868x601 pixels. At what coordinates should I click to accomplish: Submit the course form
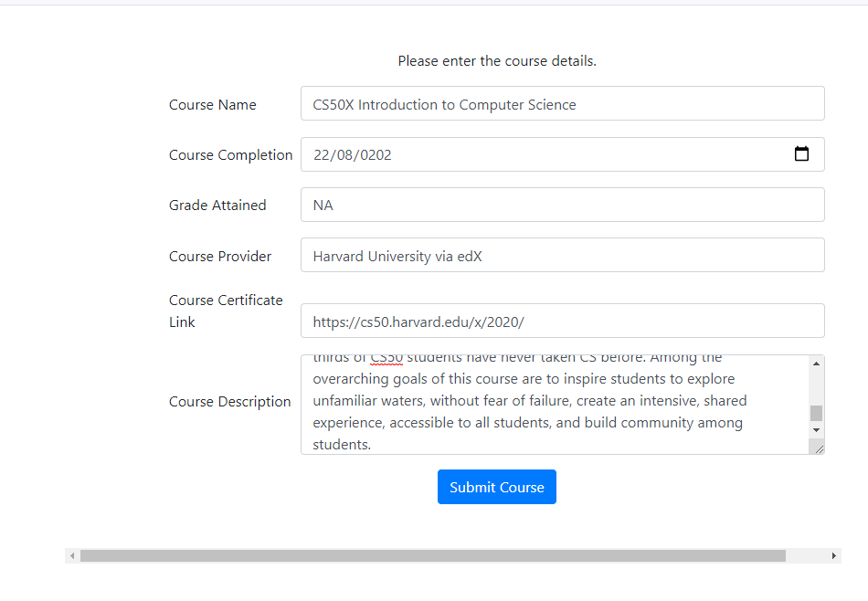click(496, 487)
